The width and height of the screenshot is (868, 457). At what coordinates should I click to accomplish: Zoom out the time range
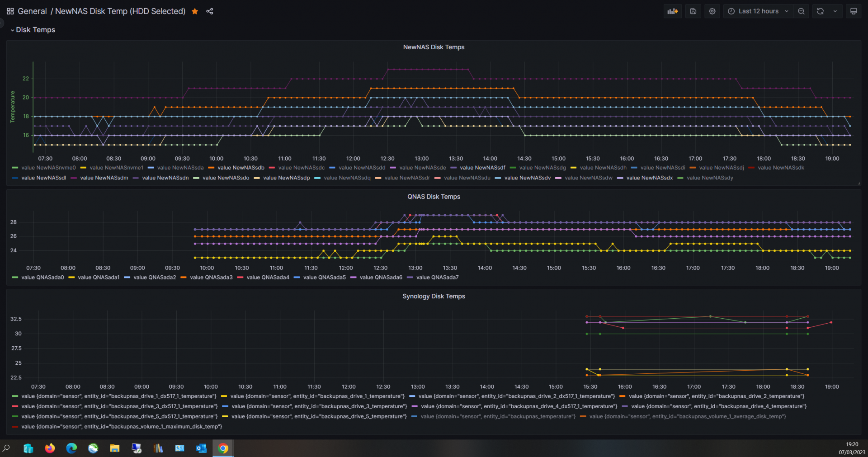coord(801,11)
